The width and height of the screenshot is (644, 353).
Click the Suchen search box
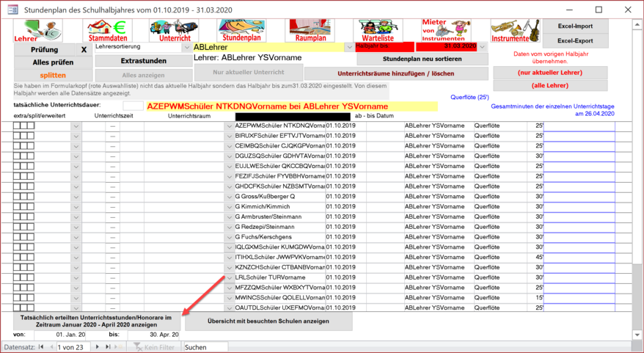tap(205, 346)
